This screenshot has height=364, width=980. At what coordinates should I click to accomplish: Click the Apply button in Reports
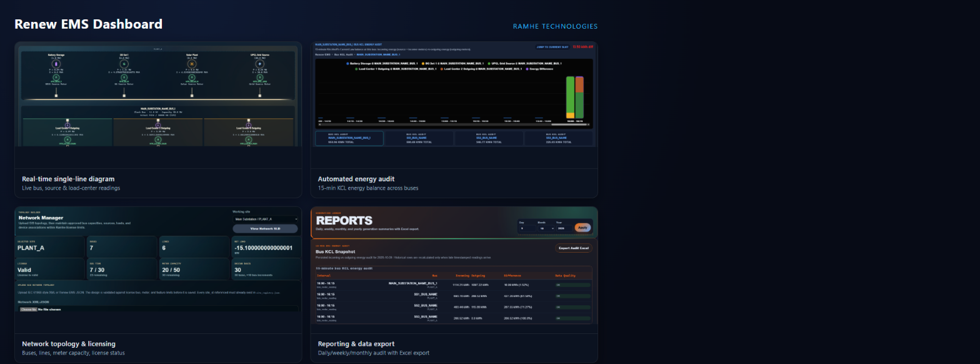(x=582, y=228)
